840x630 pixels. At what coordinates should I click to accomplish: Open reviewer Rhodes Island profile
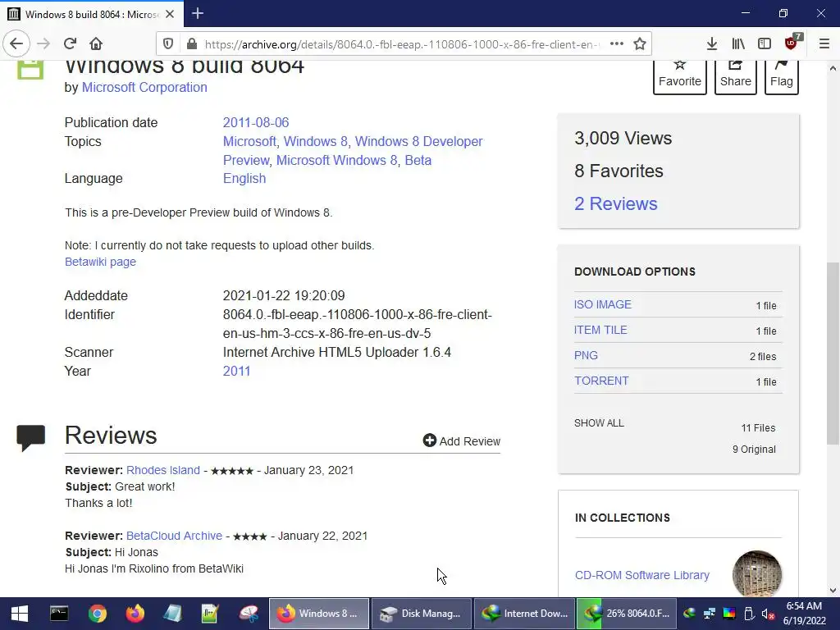(x=163, y=470)
